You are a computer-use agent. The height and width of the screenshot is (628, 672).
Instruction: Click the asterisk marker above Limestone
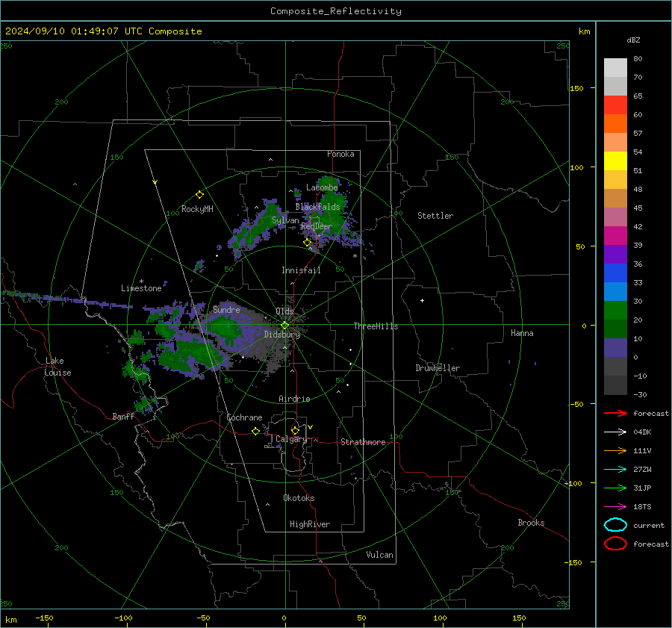[x=141, y=282]
